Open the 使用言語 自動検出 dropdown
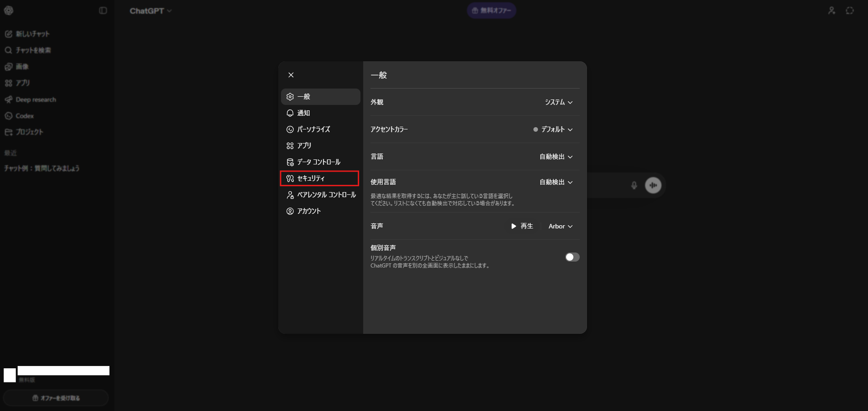Screen dimensions: 868x411 556,182
